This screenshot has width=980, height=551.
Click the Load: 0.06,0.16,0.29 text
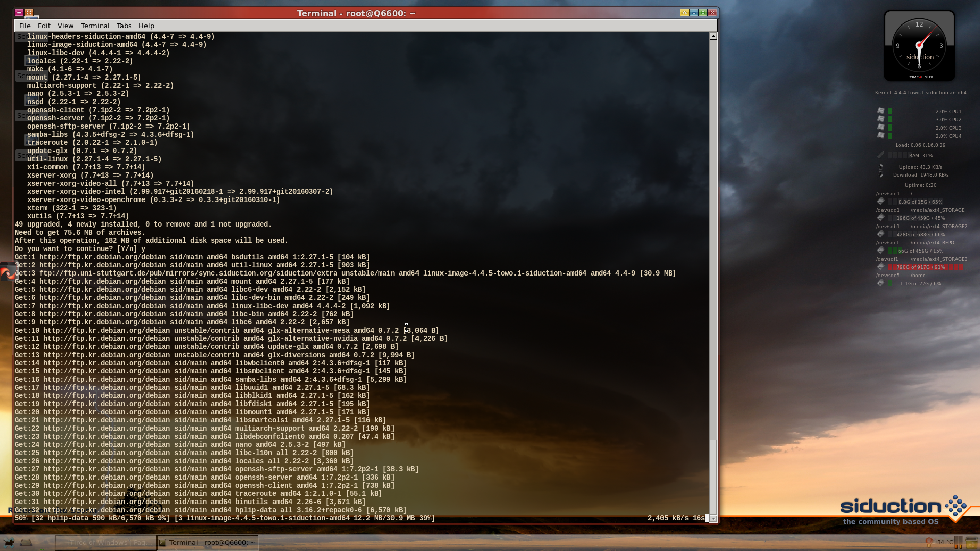pyautogui.click(x=920, y=145)
